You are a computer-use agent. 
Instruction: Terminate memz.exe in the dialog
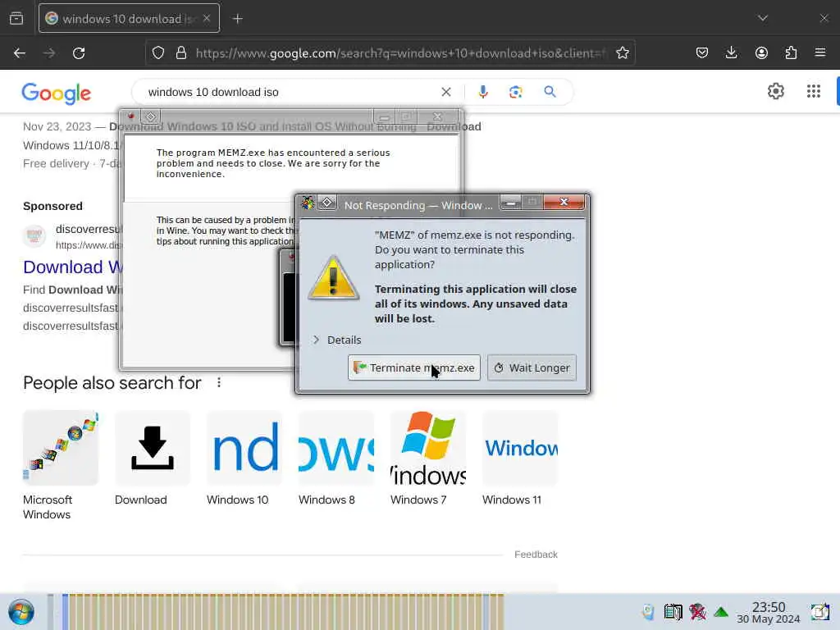coord(414,368)
